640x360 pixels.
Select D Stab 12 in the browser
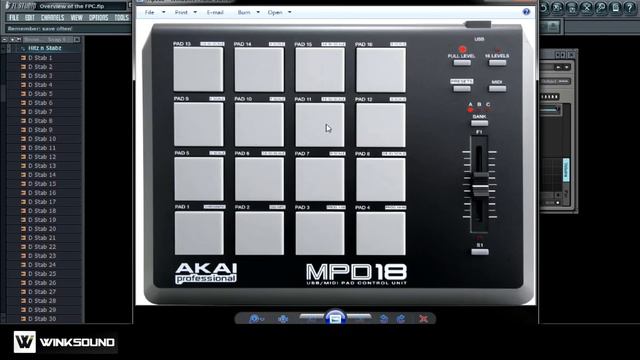pos(42,157)
